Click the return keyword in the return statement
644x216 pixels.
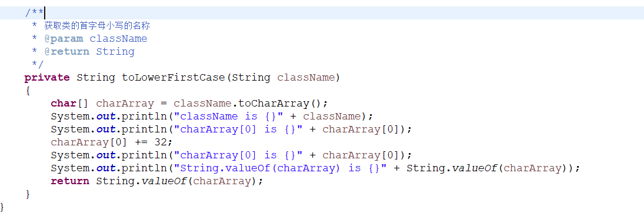tap(70, 181)
